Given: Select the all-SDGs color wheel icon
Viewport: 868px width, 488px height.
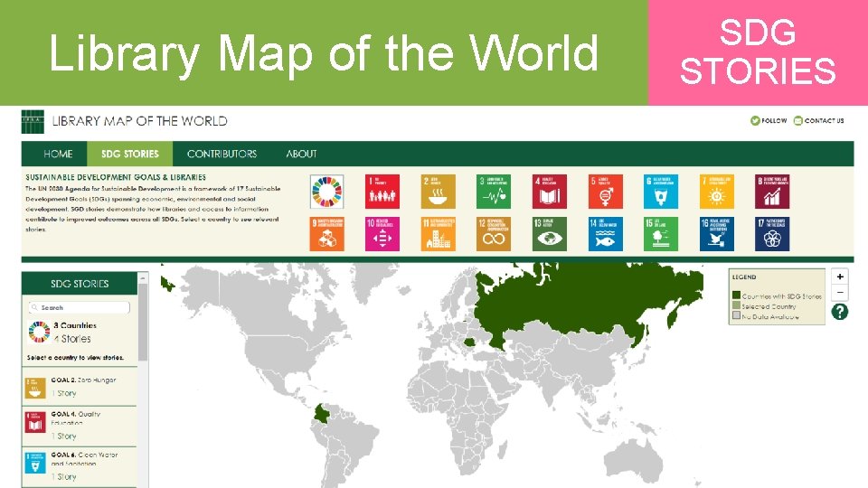Looking at the screenshot, I should coord(326,192).
